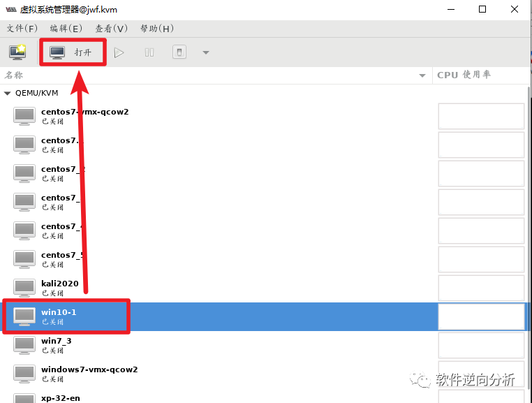Click the CPU usage graph for win7_3
The height and width of the screenshot is (403, 532).
tap(481, 345)
